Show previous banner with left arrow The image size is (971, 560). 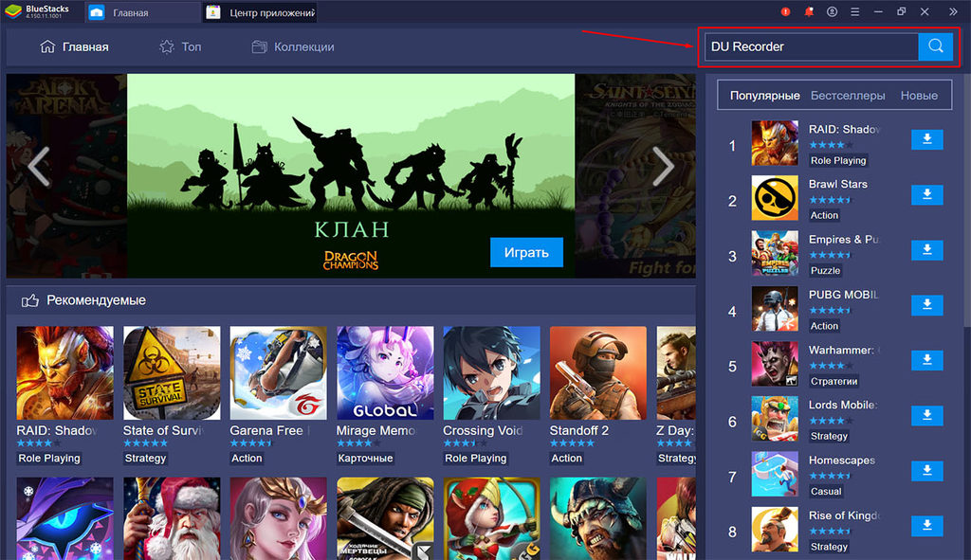(x=38, y=166)
